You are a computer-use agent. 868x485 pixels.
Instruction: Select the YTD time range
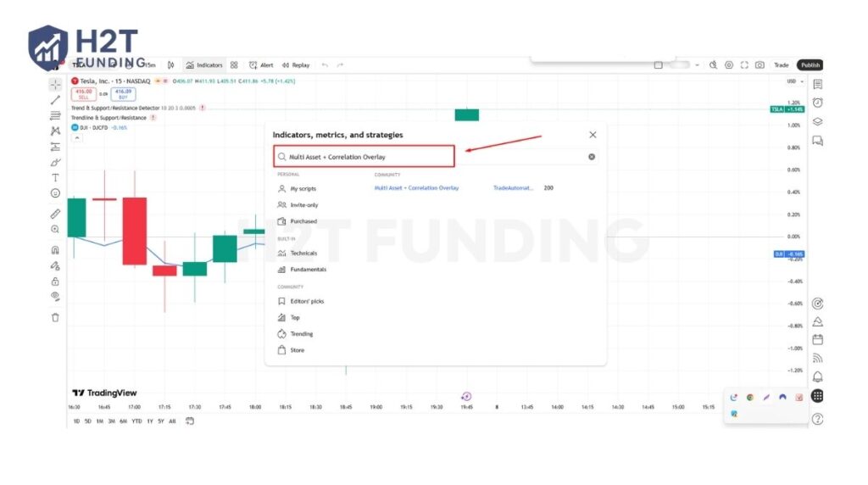click(x=136, y=421)
